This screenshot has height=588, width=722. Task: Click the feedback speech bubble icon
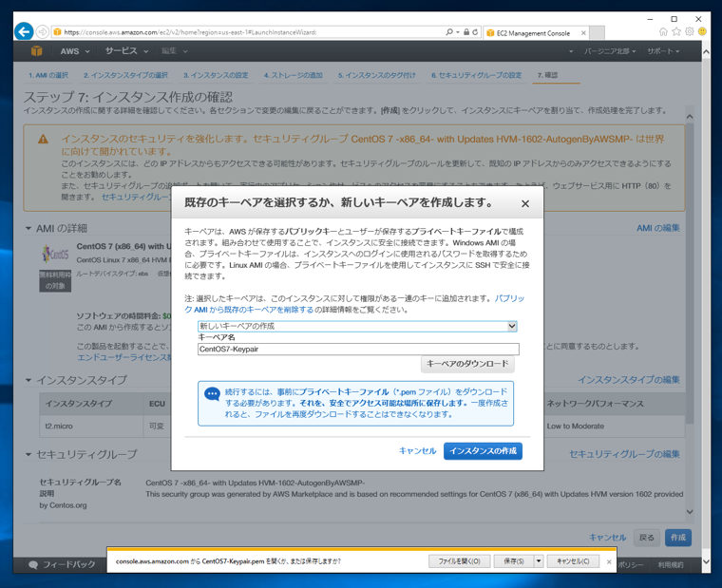(x=33, y=565)
